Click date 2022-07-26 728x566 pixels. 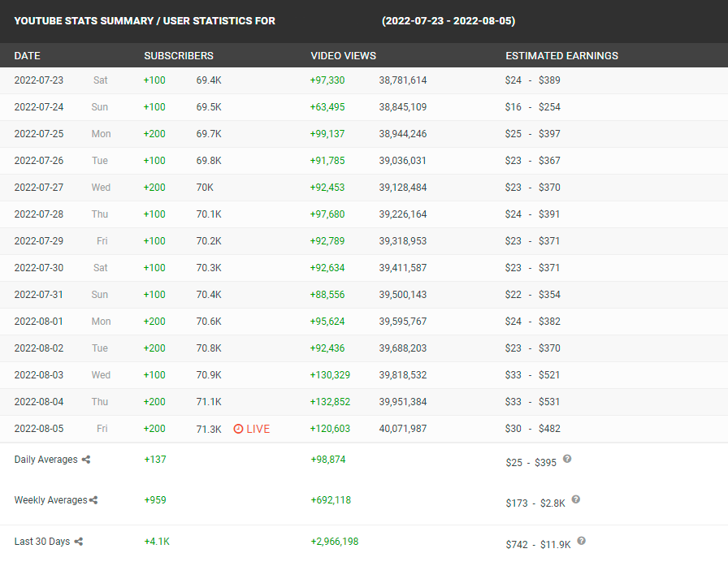click(39, 161)
